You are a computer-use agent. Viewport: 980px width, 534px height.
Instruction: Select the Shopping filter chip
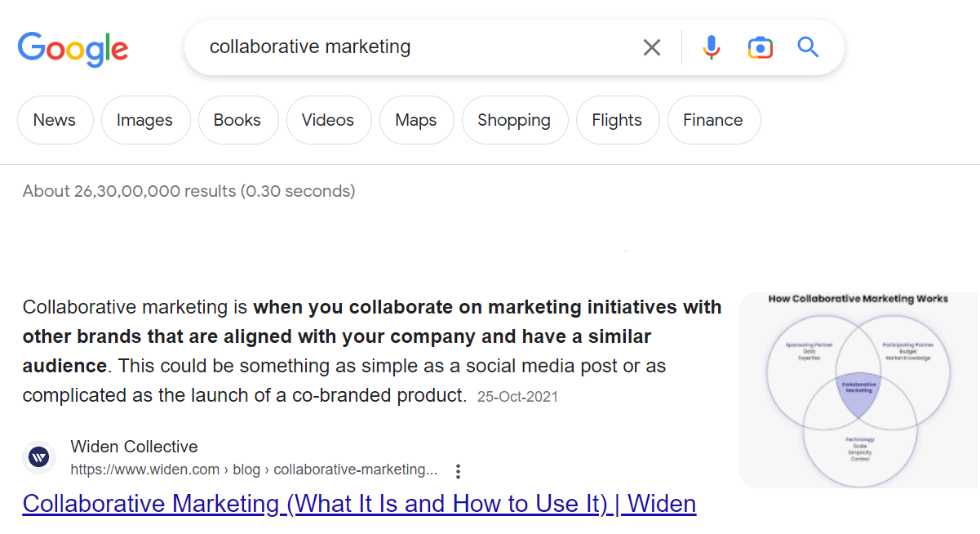coord(514,120)
